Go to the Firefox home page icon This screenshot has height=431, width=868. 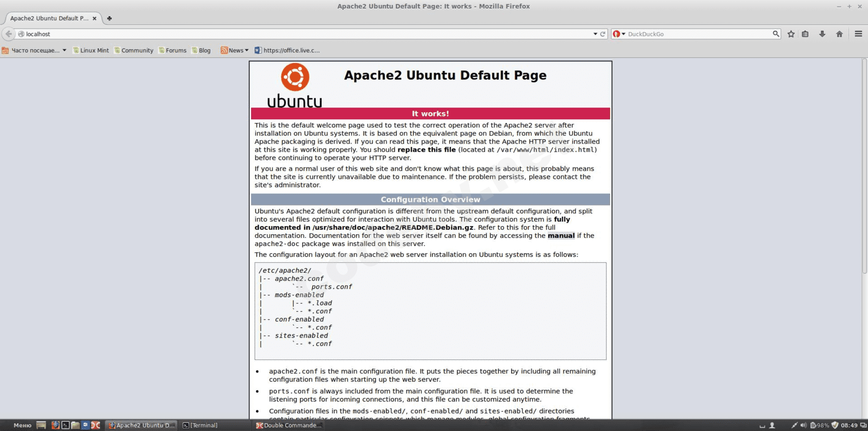point(839,34)
